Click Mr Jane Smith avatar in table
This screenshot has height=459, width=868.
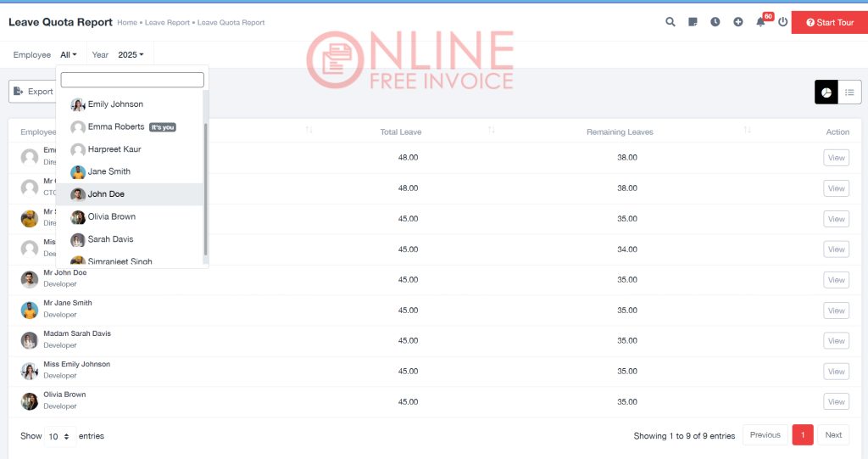[30, 310]
